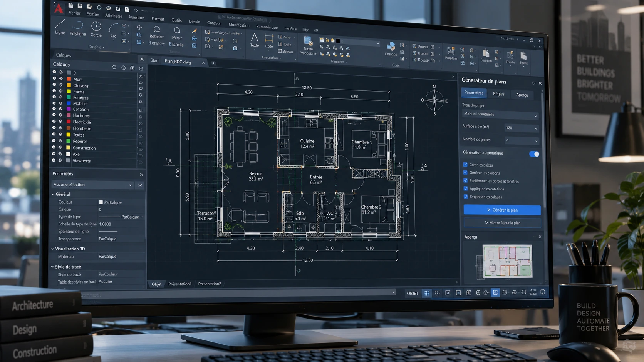Image resolution: width=644 pixels, height=362 pixels.
Task: Click the move (Déplacer) cross-arrows icon
Action: (139, 27)
